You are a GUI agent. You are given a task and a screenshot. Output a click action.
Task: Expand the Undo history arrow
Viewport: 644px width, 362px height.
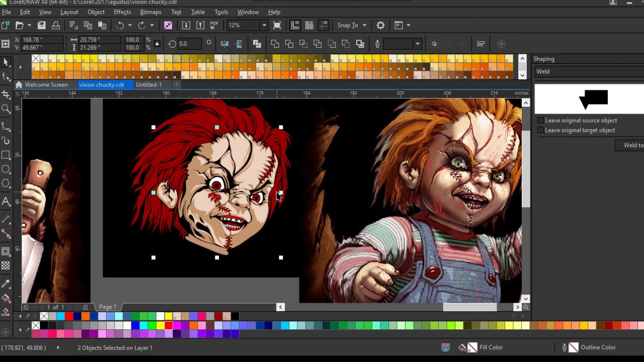[130, 25]
